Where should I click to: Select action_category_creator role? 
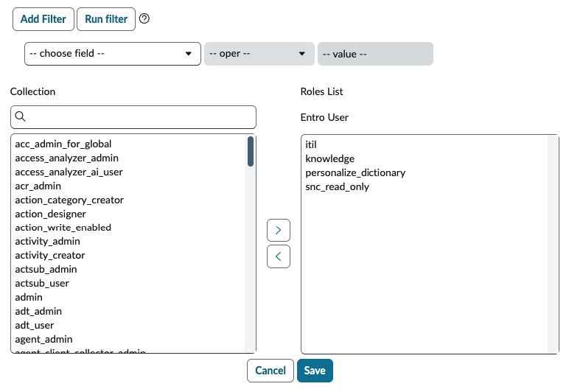pos(69,200)
